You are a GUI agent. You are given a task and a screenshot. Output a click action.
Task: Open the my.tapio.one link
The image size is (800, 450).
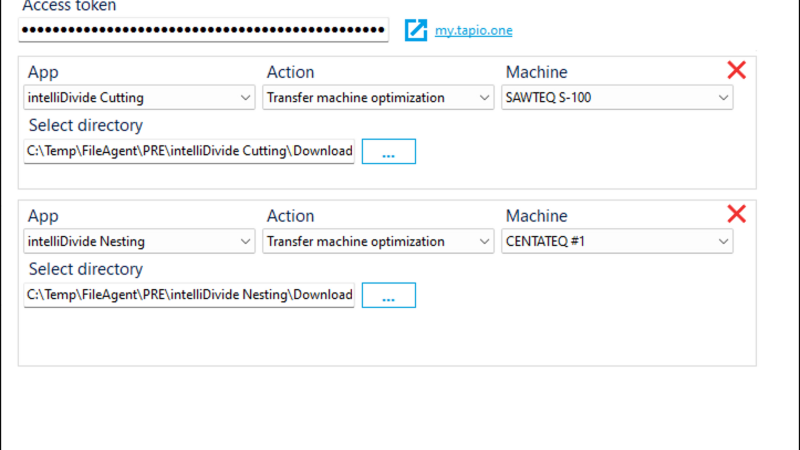click(473, 31)
